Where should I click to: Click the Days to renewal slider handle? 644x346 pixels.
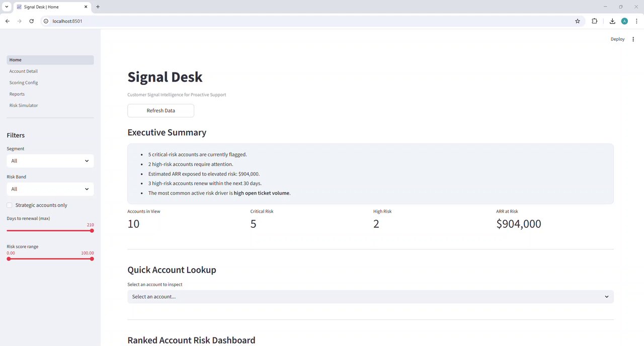coord(92,231)
